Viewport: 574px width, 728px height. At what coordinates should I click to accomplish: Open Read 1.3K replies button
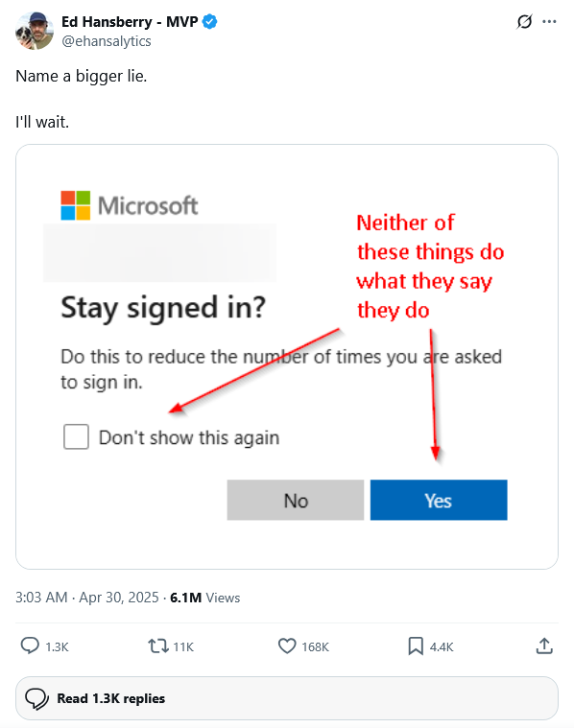[x=287, y=698]
